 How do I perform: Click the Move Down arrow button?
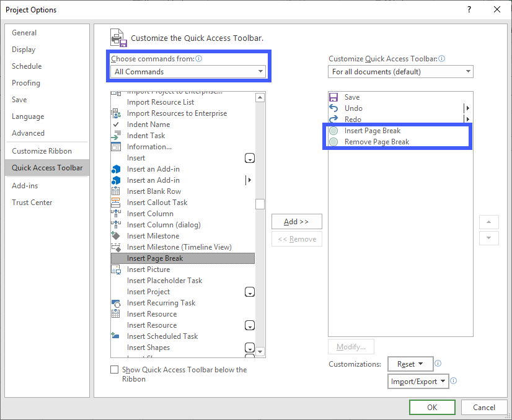pos(489,238)
